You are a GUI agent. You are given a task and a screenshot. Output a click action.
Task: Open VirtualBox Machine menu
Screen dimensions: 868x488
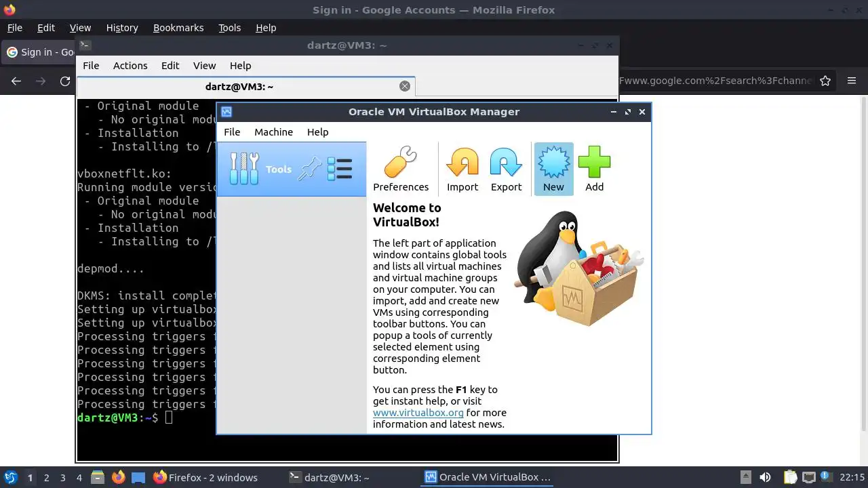coord(273,132)
